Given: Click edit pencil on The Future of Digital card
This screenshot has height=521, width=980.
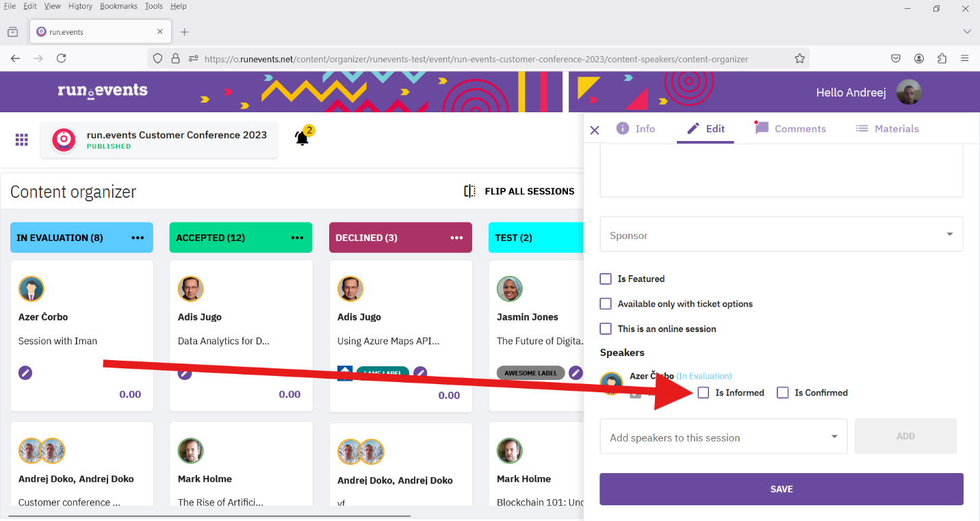Looking at the screenshot, I should (x=576, y=373).
